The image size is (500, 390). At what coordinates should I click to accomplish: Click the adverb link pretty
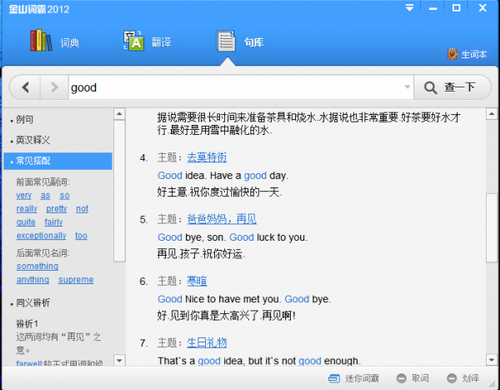tap(56, 209)
